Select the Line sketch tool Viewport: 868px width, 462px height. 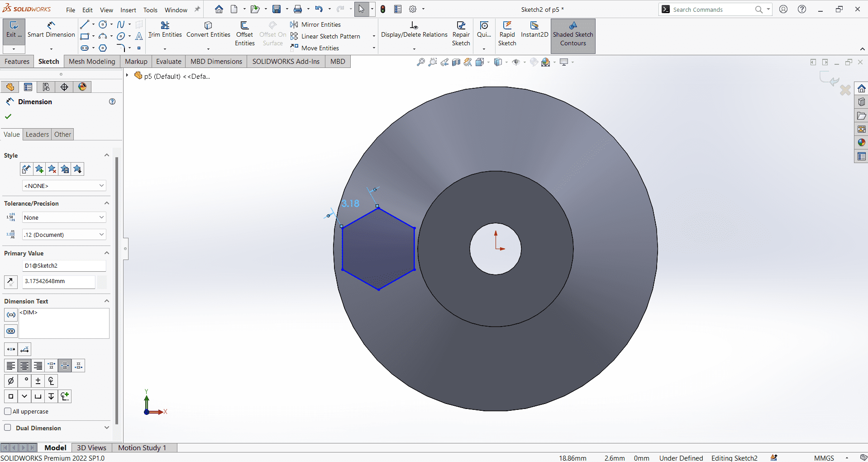85,24
